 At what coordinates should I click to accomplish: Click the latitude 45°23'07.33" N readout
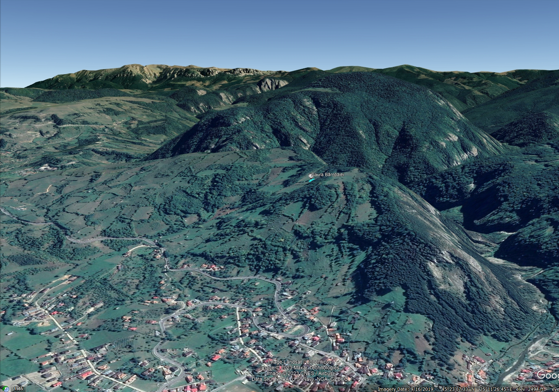click(x=458, y=389)
